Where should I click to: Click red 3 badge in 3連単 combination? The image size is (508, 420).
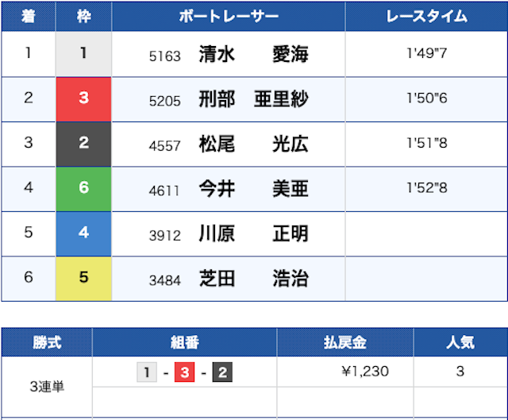point(184,372)
